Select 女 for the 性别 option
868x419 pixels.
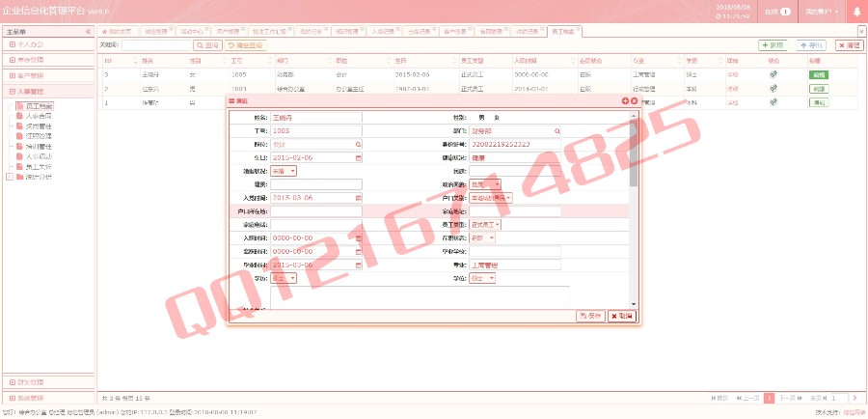[x=497, y=118]
